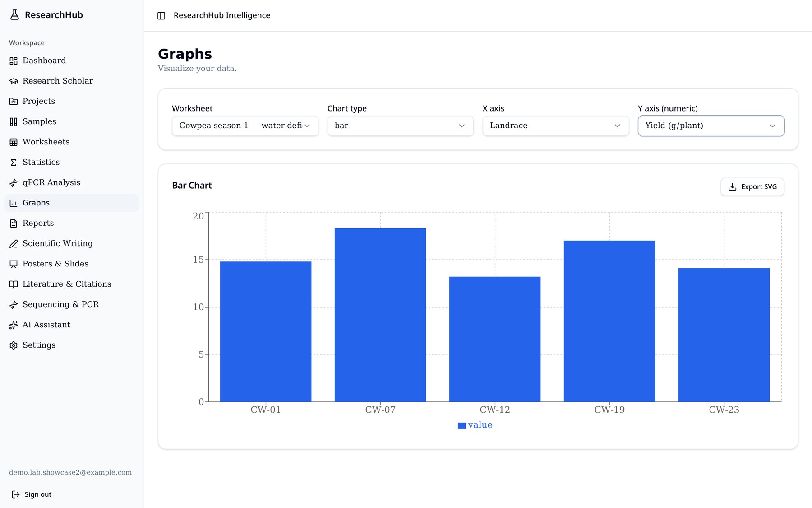
Task: Click the Graphs bar chart icon
Action: pyautogui.click(x=14, y=203)
